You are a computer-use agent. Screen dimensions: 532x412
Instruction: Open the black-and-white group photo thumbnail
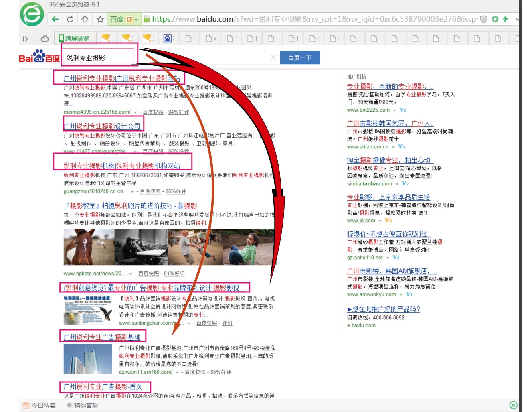tap(141, 247)
